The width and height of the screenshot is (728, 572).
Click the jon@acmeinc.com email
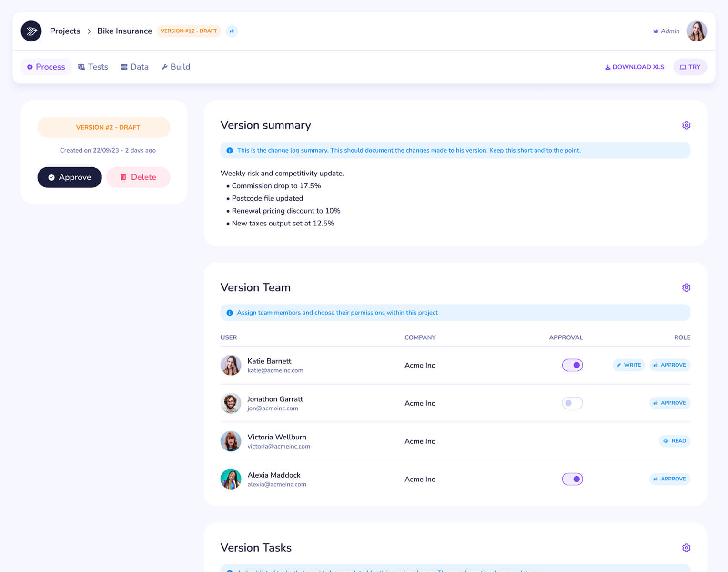[273, 409]
